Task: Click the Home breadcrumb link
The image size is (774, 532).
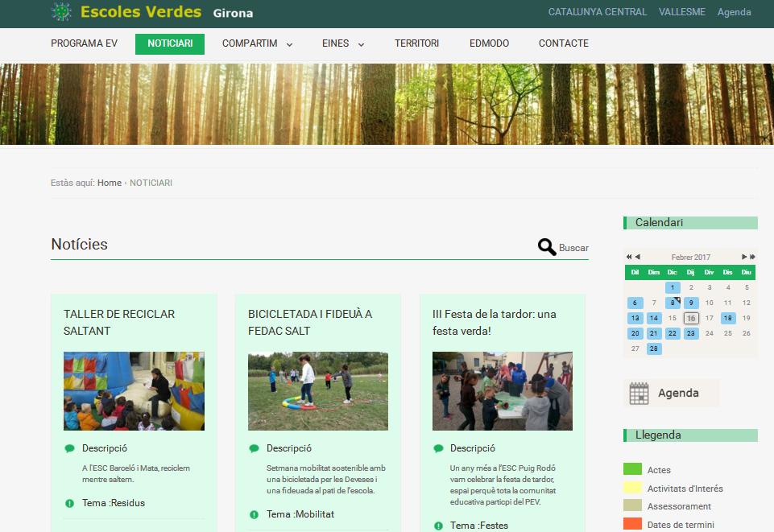Action: (109, 183)
